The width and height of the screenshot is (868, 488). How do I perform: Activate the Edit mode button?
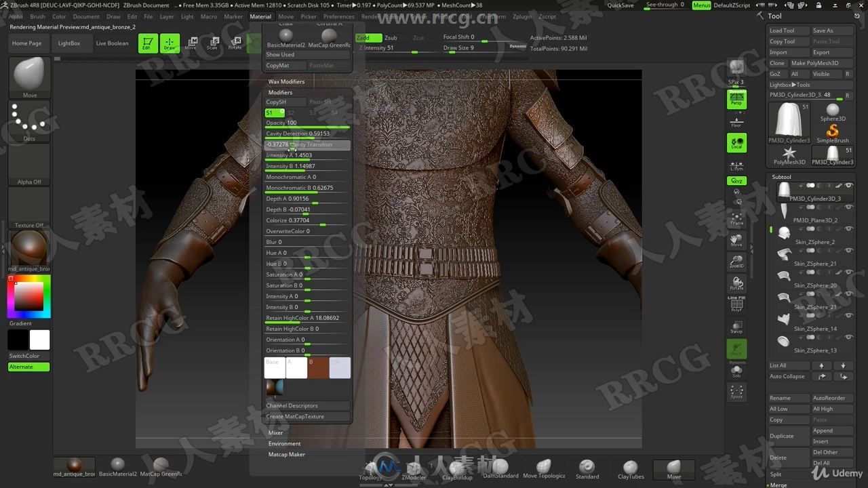tap(147, 43)
